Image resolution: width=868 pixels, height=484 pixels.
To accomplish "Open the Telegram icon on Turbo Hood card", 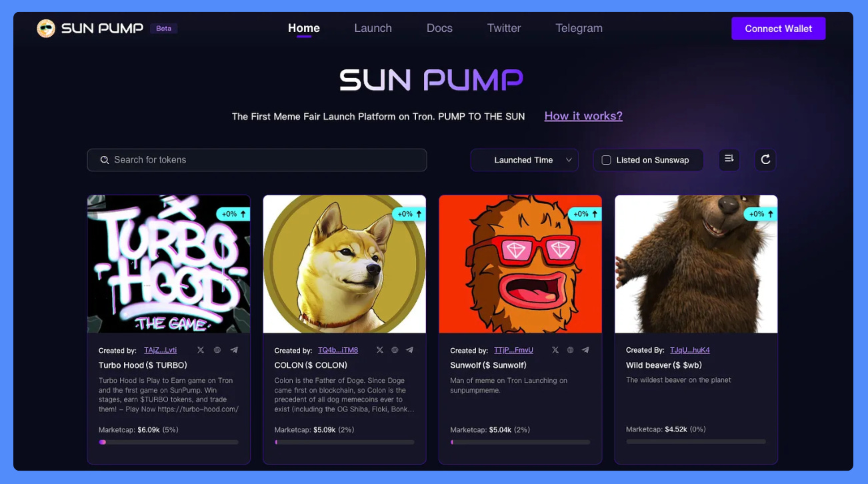I will point(234,350).
